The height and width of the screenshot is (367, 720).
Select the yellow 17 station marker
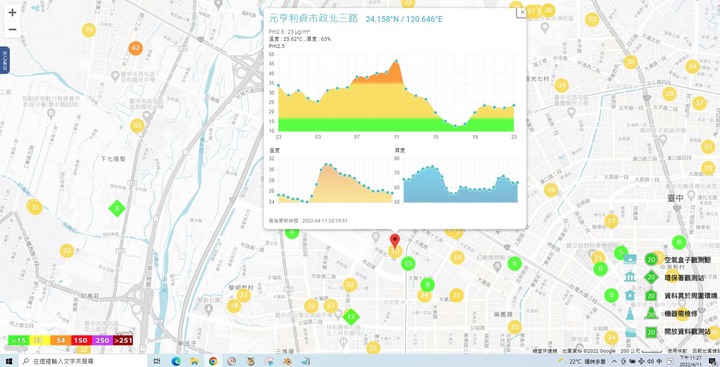point(611,221)
